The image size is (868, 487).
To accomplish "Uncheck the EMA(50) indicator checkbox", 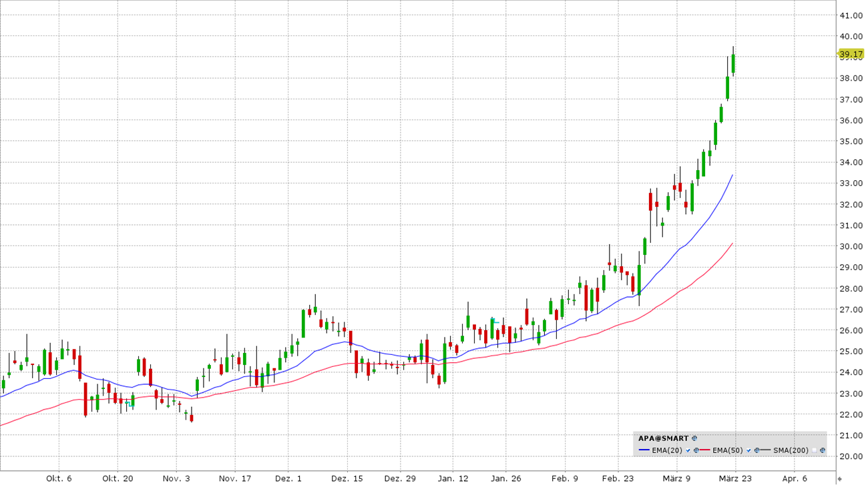I will coord(749,450).
